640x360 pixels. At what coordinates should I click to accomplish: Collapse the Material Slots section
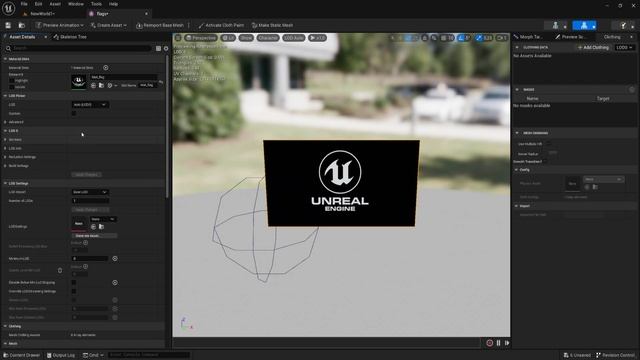point(5,59)
